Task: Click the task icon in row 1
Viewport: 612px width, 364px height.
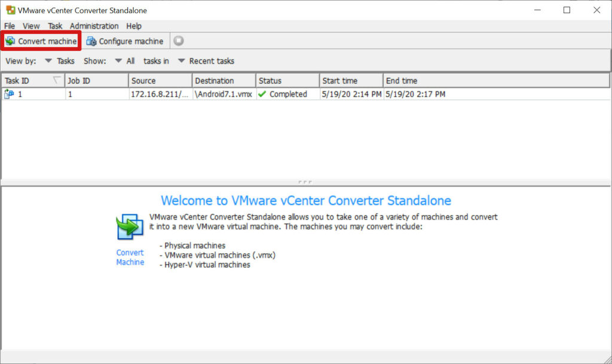Action: pyautogui.click(x=9, y=94)
